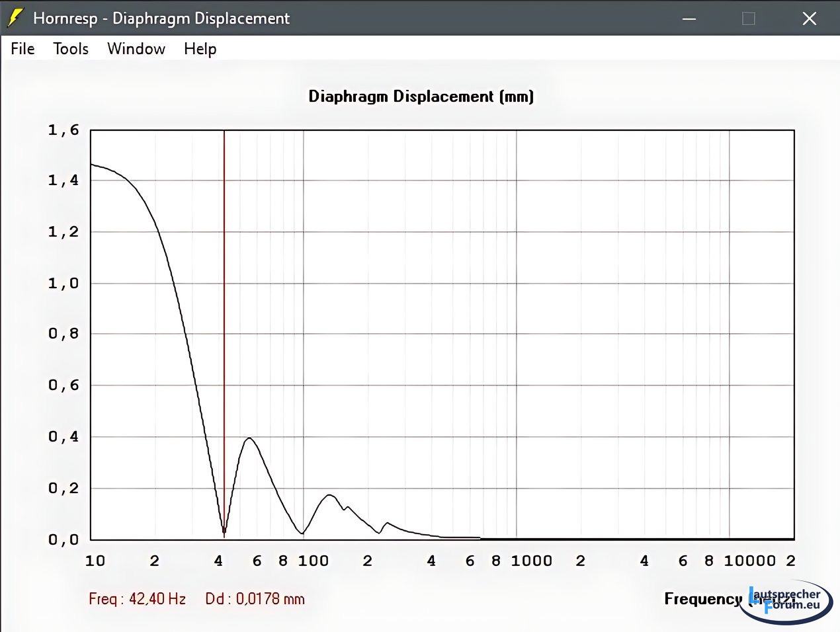
Task: Select the Freq: 42,40 Hz readout
Action: (x=137, y=599)
